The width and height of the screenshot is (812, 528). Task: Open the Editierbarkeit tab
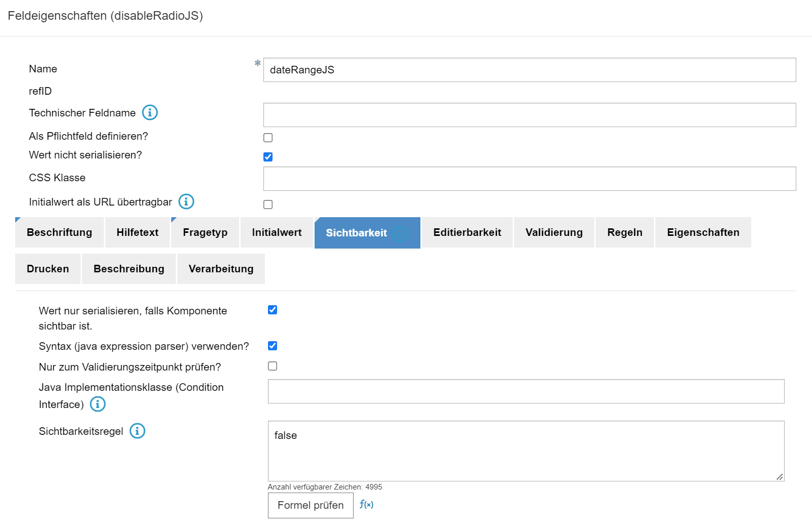(x=467, y=232)
